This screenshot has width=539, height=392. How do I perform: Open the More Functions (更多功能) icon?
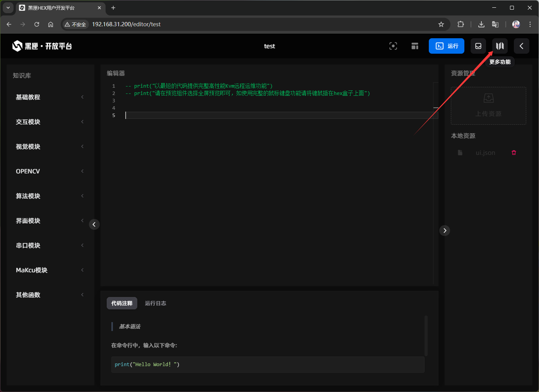[x=500, y=46]
